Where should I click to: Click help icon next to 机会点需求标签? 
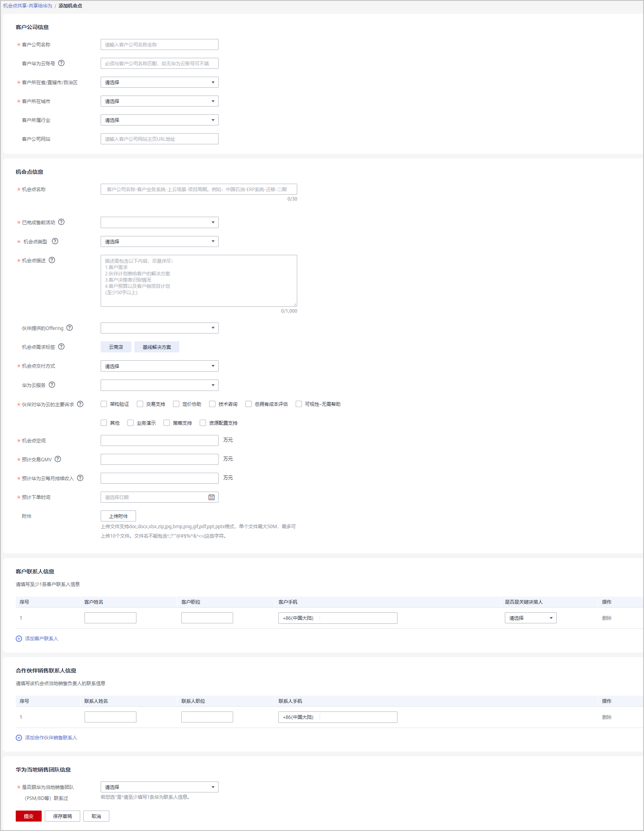click(61, 346)
